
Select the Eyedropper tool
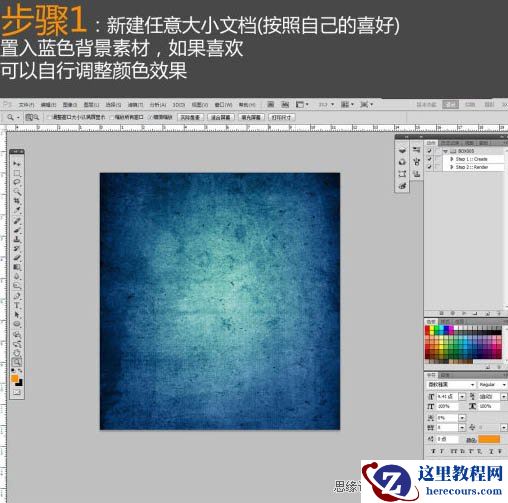17,210
